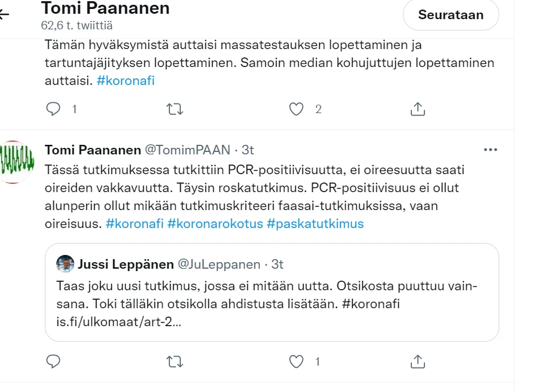Screen dimensions: 534x392
Task: Click the back arrow icon
Action: tap(5, 14)
